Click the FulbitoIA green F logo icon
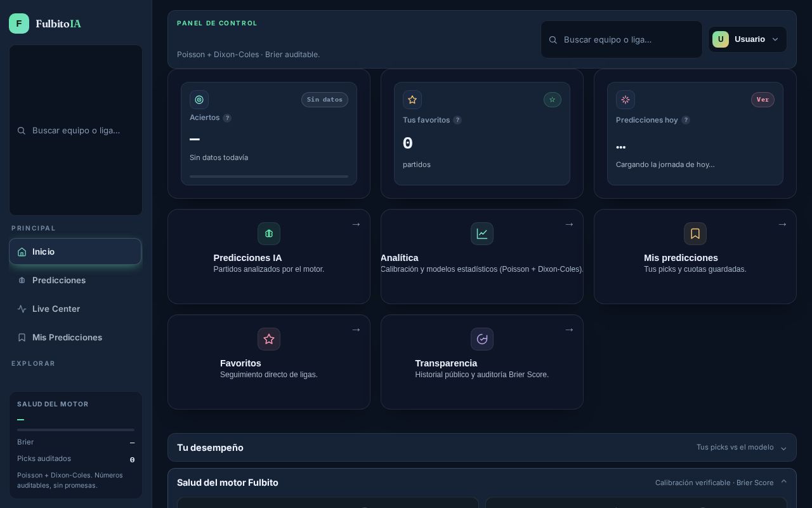Image resolution: width=812 pixels, height=508 pixels. (x=19, y=23)
